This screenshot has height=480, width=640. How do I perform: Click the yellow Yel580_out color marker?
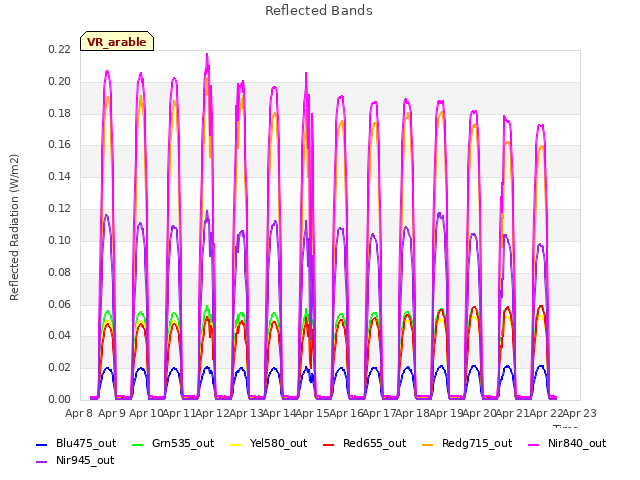click(236, 444)
